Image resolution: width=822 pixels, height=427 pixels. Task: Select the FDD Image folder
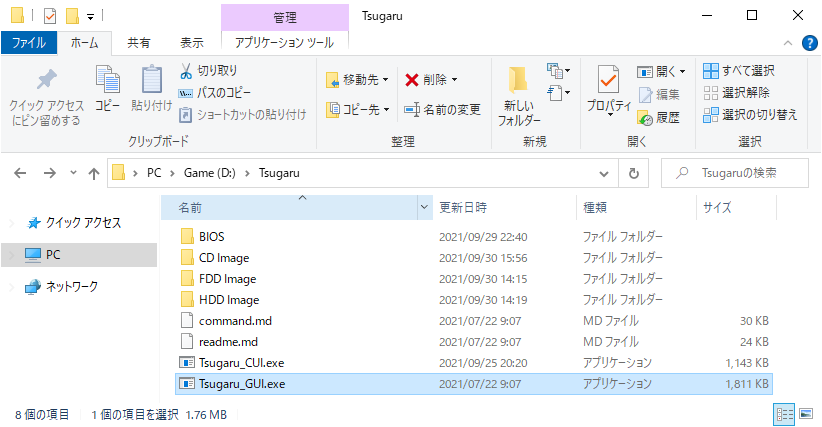point(473,279)
